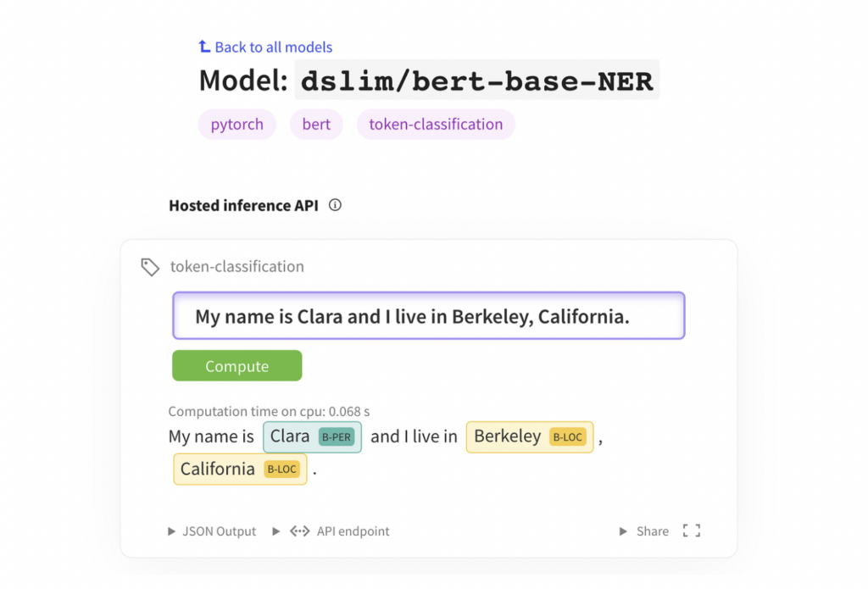The width and height of the screenshot is (868, 589).
Task: Click the sentence input text field
Action: [428, 316]
